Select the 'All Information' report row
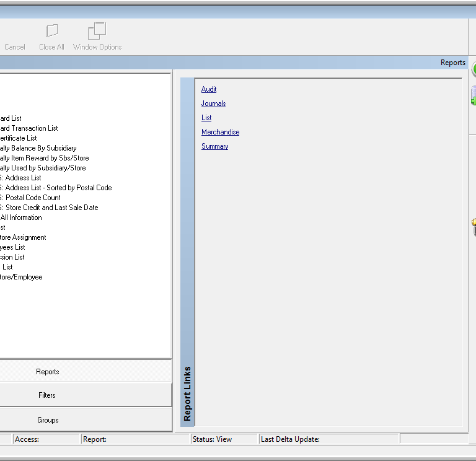Image resolution: width=476 pixels, height=461 pixels. pos(21,217)
